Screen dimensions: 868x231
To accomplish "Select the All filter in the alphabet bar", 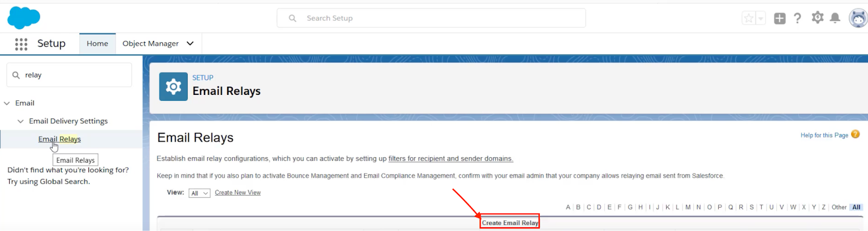I will 856,207.
